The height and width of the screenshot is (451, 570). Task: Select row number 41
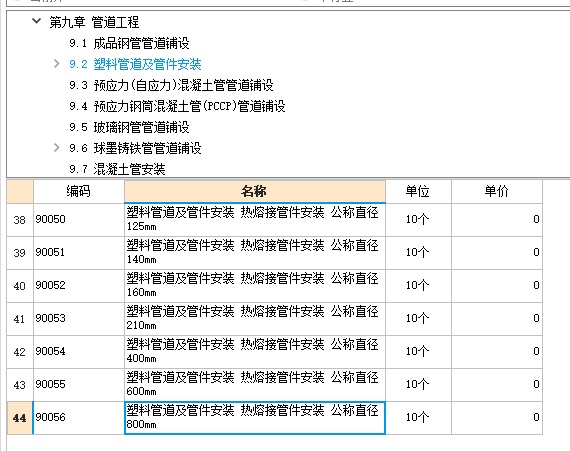20,319
